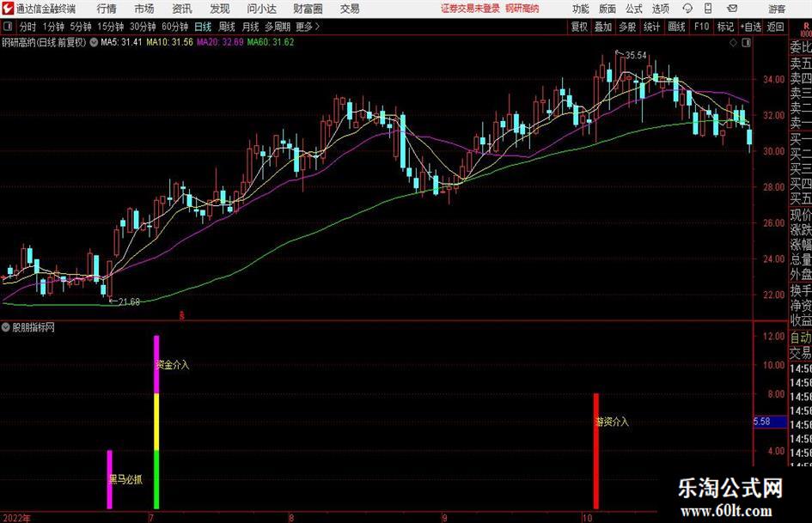Open the 财富圈 menu
812x523 pixels.
coord(308,9)
